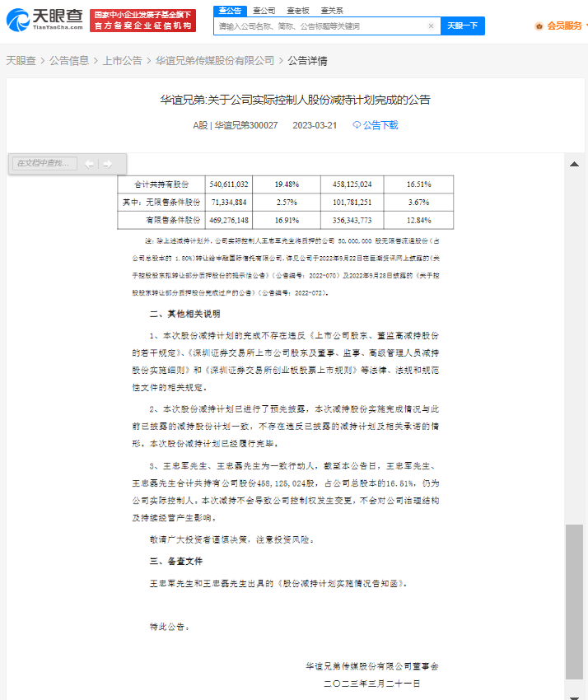
Task: Click the document scrollbar thumb
Action: point(575,602)
